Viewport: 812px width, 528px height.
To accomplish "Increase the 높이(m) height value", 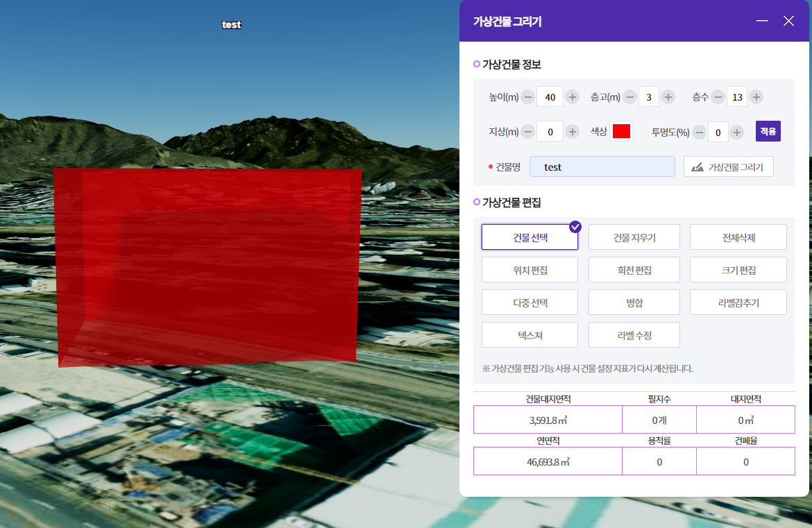I will coord(573,97).
